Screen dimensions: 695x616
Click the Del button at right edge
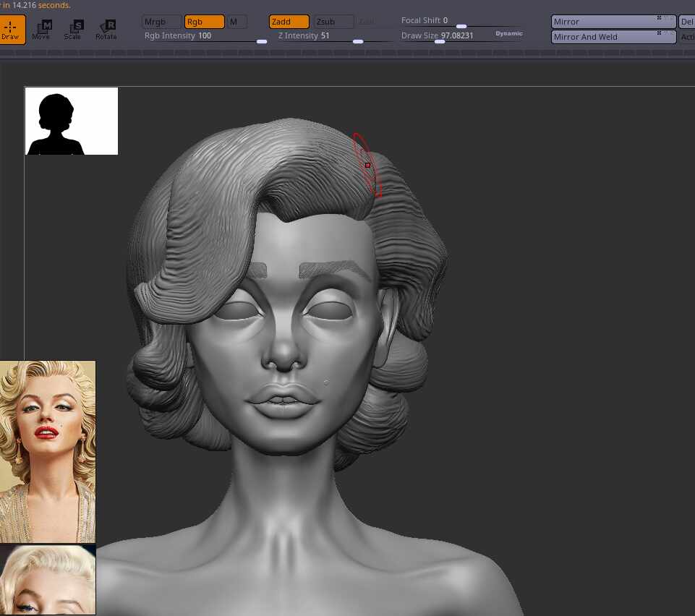(686, 22)
